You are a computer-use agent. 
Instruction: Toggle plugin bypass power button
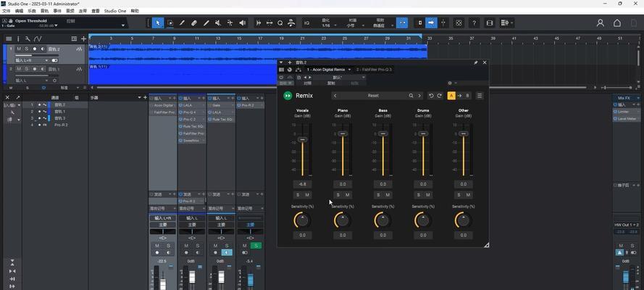click(x=281, y=78)
